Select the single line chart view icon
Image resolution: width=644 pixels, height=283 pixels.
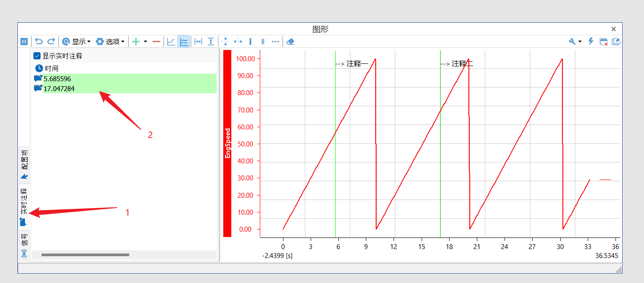(171, 42)
